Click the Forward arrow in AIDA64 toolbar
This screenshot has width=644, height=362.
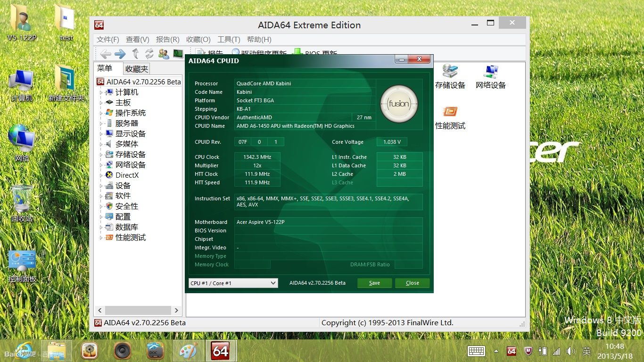point(120,54)
